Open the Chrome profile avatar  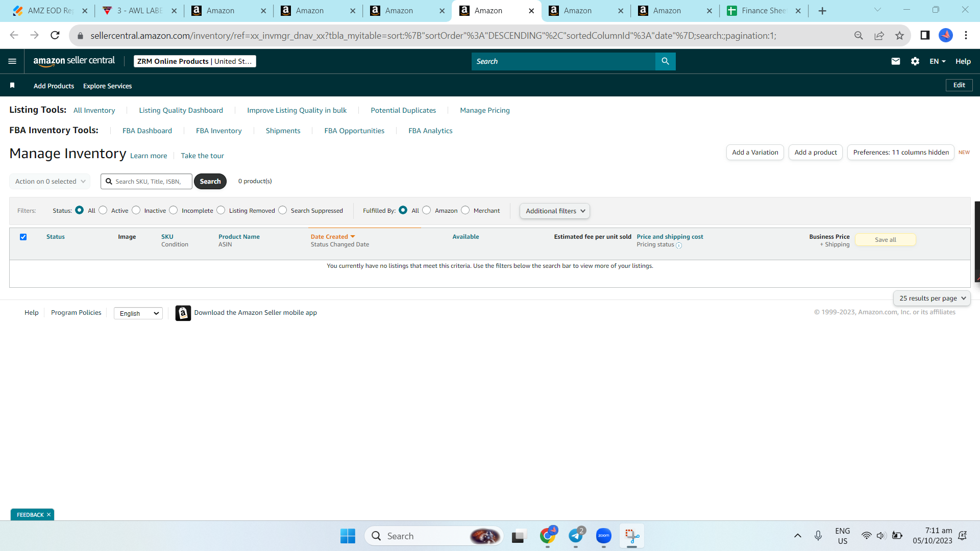(x=946, y=35)
